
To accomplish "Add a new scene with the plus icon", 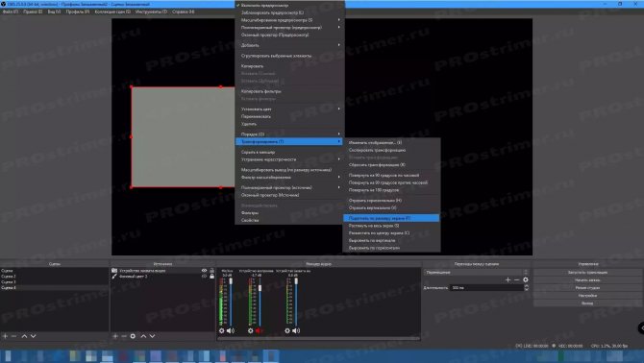I will tap(5, 336).
